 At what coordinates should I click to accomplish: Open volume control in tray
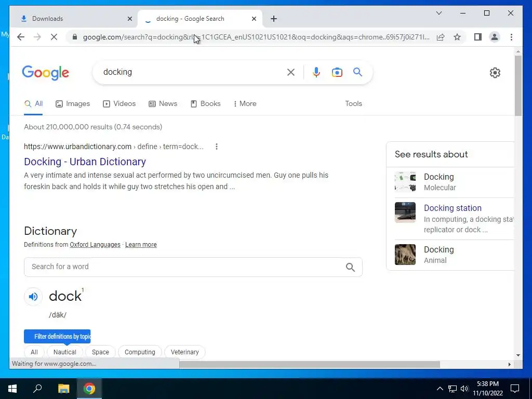(x=464, y=389)
